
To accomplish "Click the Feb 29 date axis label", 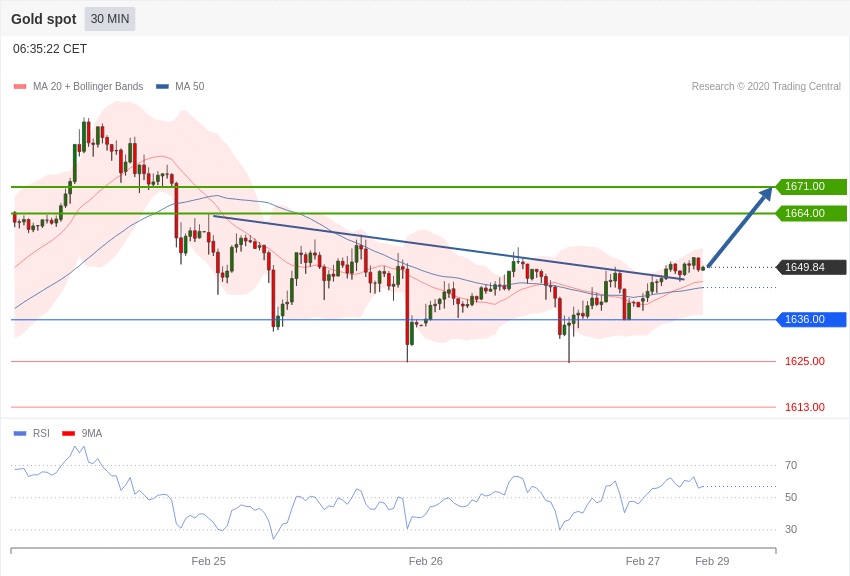I will [x=712, y=561].
